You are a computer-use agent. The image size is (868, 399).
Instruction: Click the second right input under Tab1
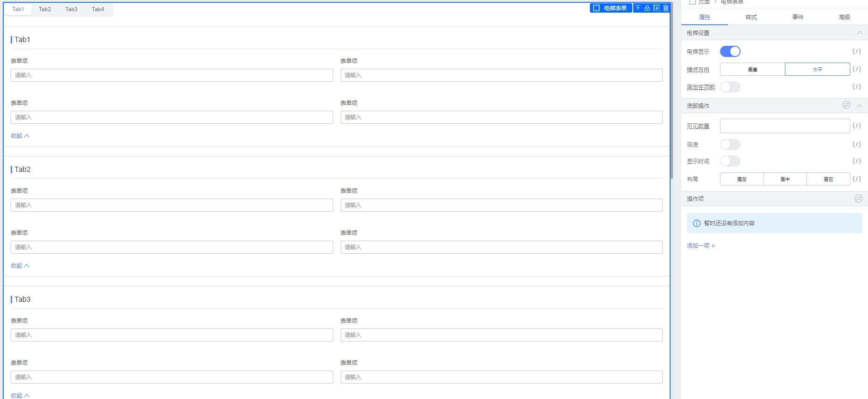coord(501,117)
